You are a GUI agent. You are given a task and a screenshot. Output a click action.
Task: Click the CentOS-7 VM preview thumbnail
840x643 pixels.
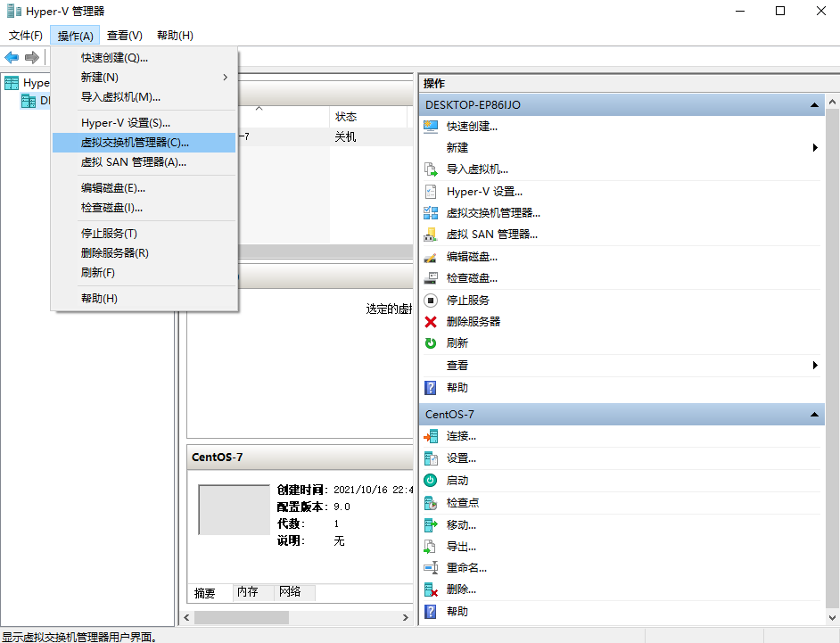(235, 509)
